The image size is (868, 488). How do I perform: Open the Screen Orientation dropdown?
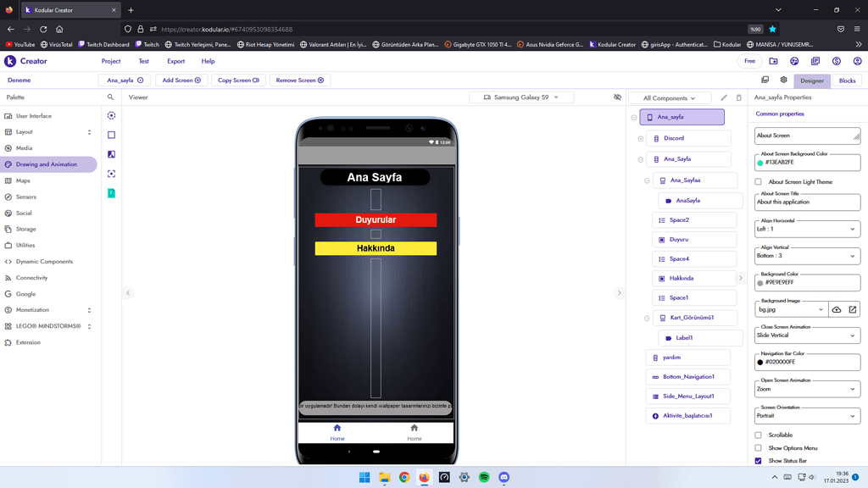(806, 416)
